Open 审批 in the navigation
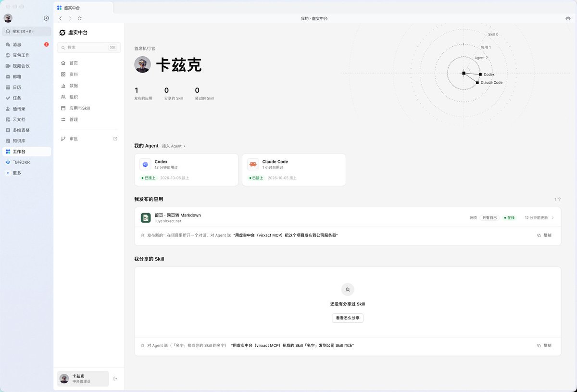Image resolution: width=577 pixels, height=392 pixels. pos(89,139)
